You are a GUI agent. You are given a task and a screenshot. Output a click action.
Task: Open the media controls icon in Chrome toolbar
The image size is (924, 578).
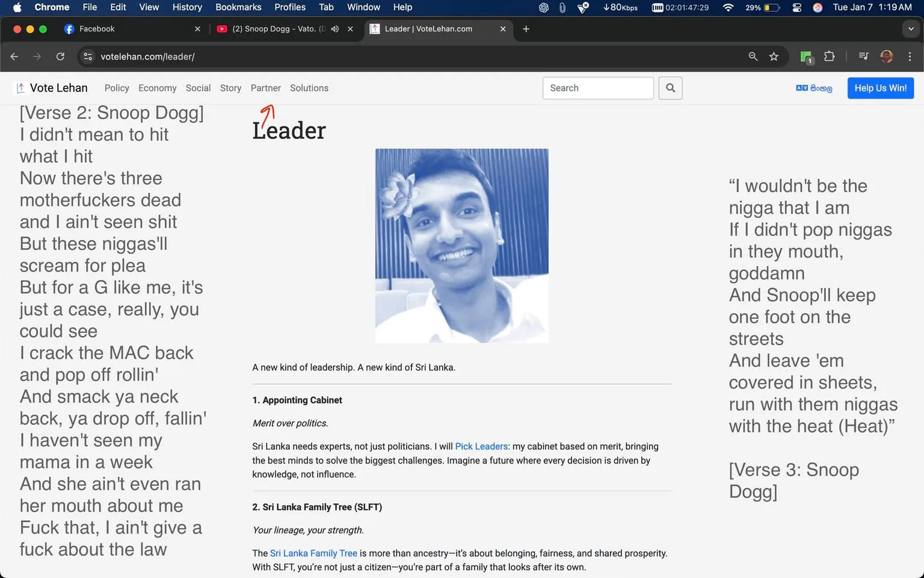point(863,56)
